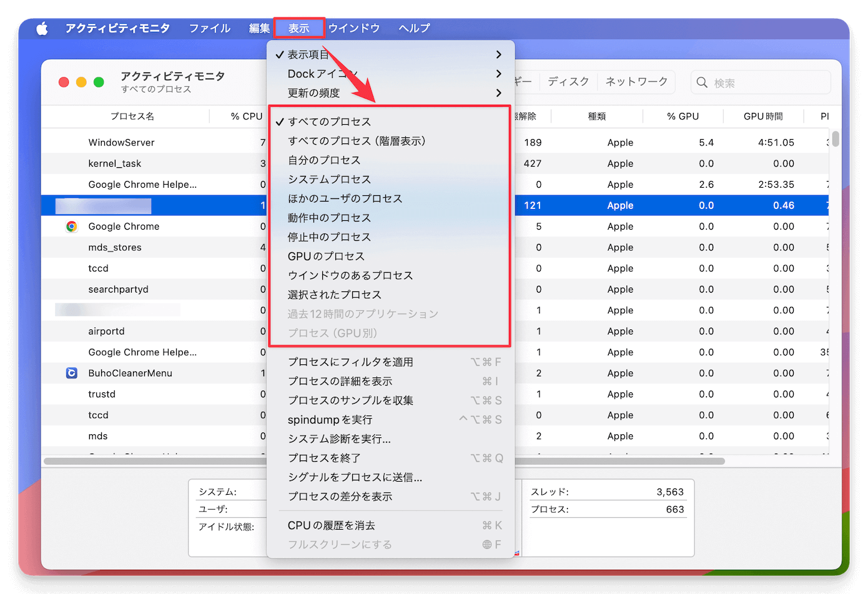Click GPU time value 4:51.05
The width and height of the screenshot is (868, 594).
776,143
